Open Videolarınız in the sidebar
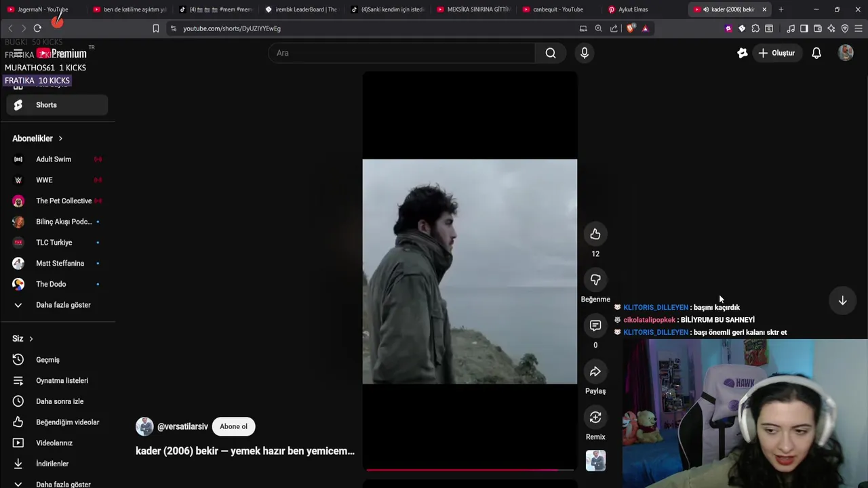Image resolution: width=868 pixels, height=488 pixels. [x=57, y=443]
